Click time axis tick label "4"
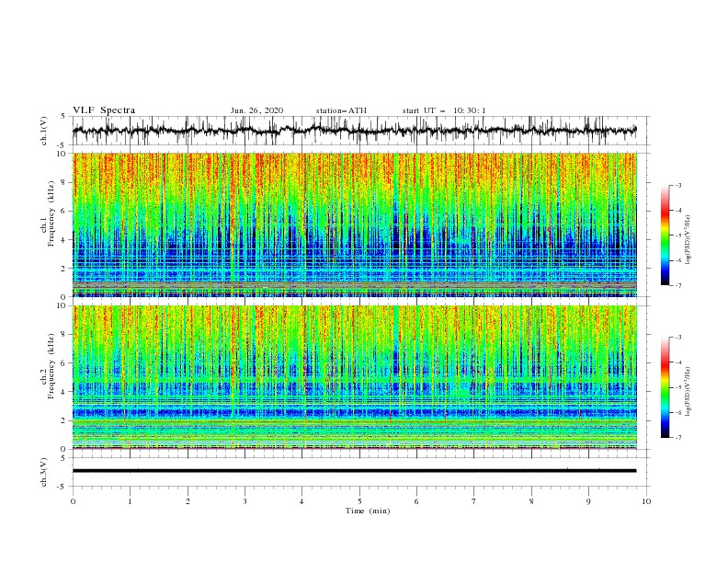Viewport: 728px width, 563px height. point(302,501)
